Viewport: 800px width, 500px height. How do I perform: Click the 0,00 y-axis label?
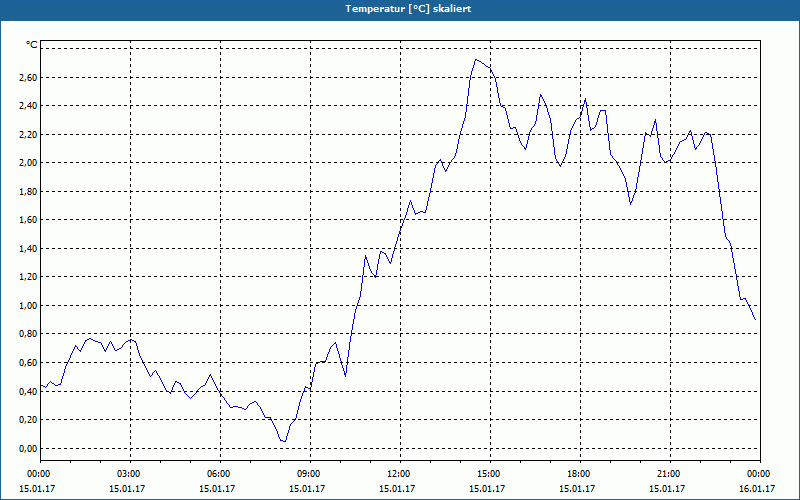click(29, 448)
